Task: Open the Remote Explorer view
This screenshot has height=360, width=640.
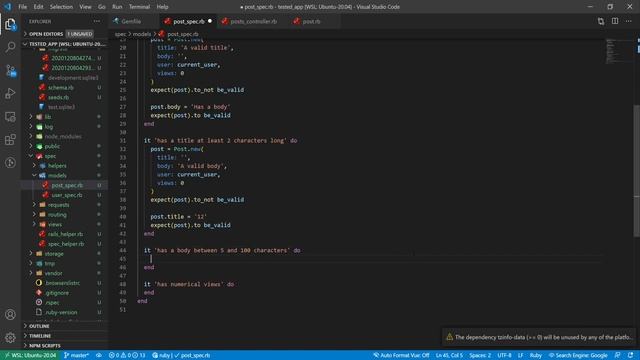Action: pyautogui.click(x=10, y=117)
